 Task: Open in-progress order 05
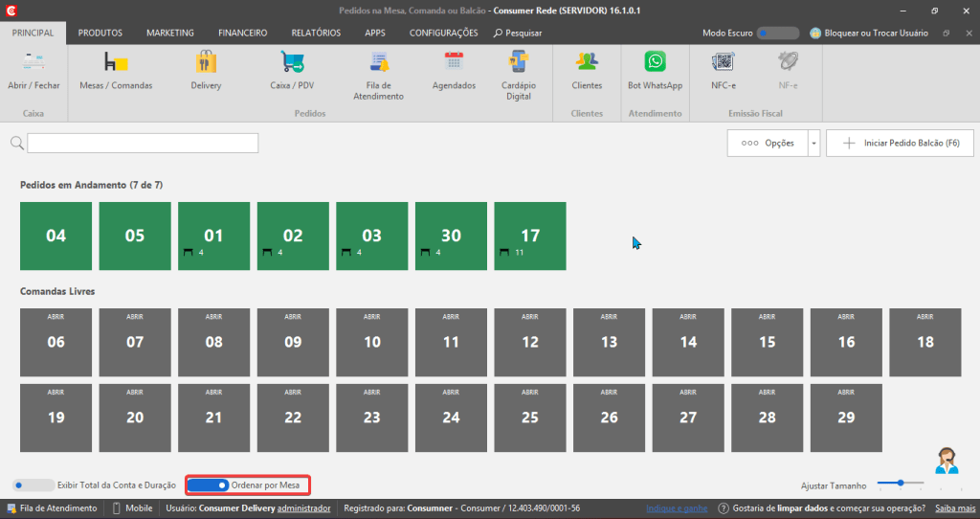click(x=135, y=236)
